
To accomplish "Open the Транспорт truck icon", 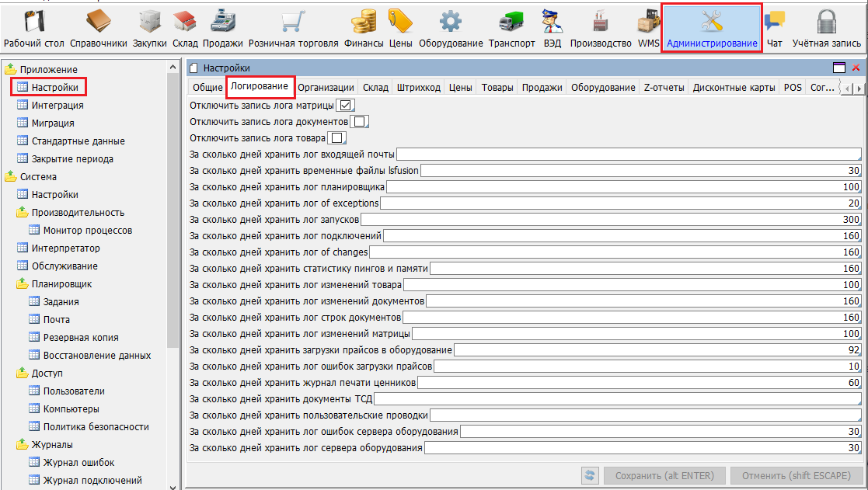I will pyautogui.click(x=511, y=23).
